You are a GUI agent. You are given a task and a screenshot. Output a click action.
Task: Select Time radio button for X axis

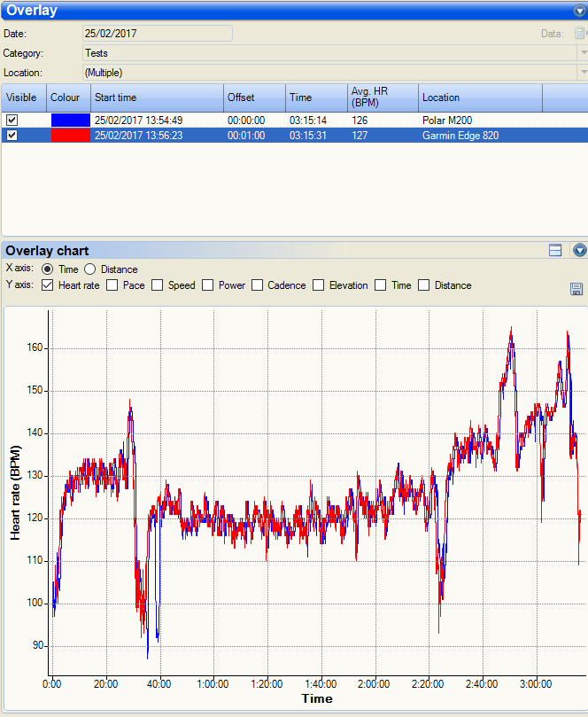point(48,269)
